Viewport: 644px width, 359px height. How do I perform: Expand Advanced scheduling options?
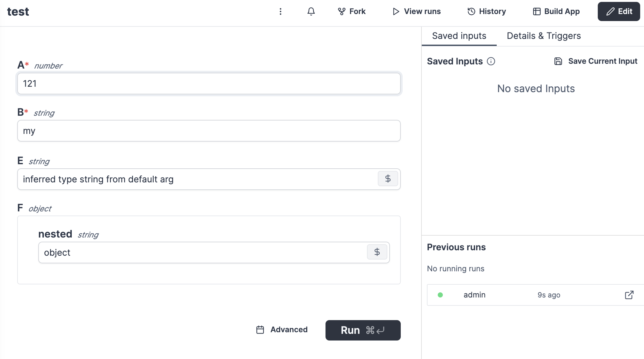282,330
